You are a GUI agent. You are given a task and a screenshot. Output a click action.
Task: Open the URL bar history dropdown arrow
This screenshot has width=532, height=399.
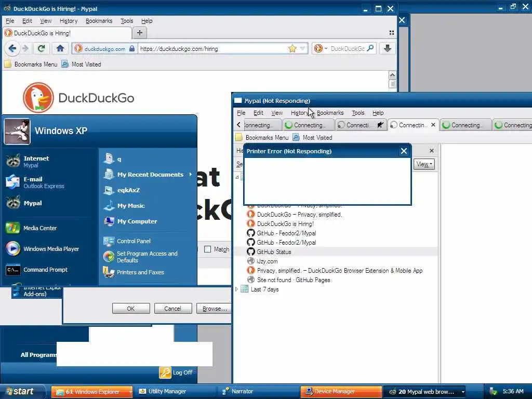(303, 48)
